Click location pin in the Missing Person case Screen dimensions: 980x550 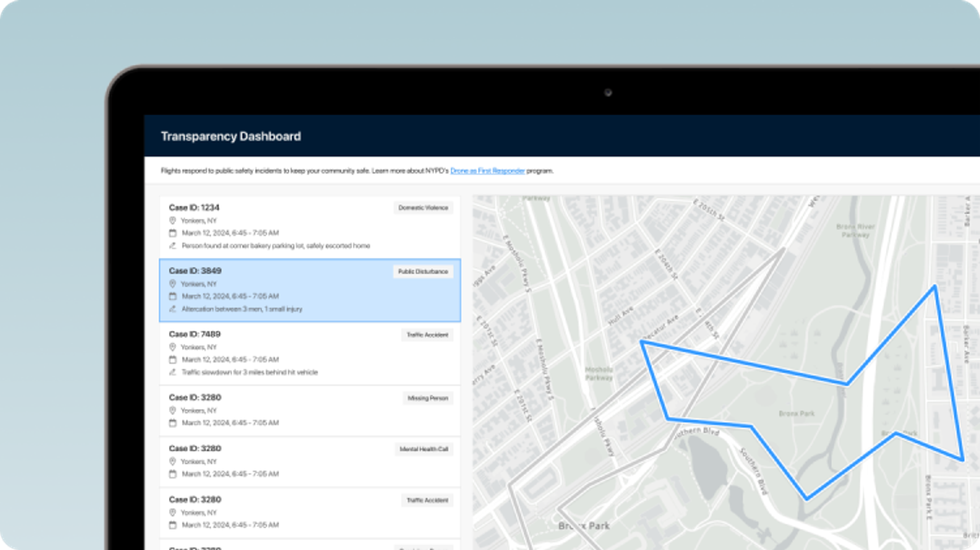point(172,411)
